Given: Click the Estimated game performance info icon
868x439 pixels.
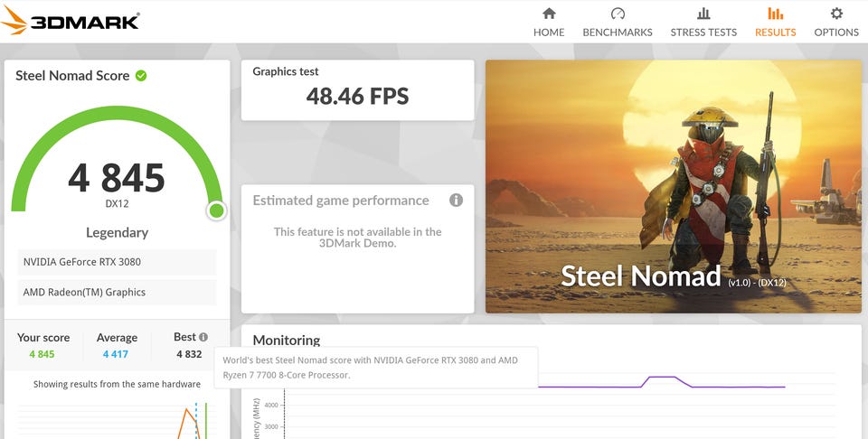Looking at the screenshot, I should point(457,200).
